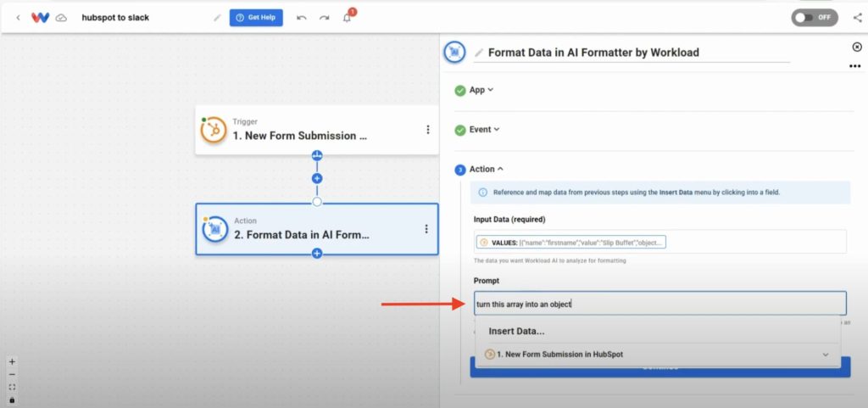Image resolution: width=868 pixels, height=408 pixels.
Task: Rename step with panel pencil icon
Action: click(479, 53)
